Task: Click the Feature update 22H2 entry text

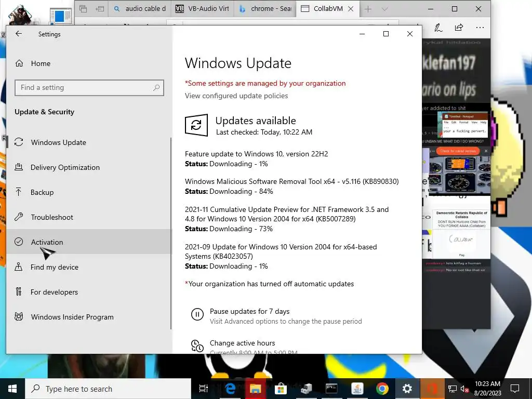Action: tap(257, 154)
